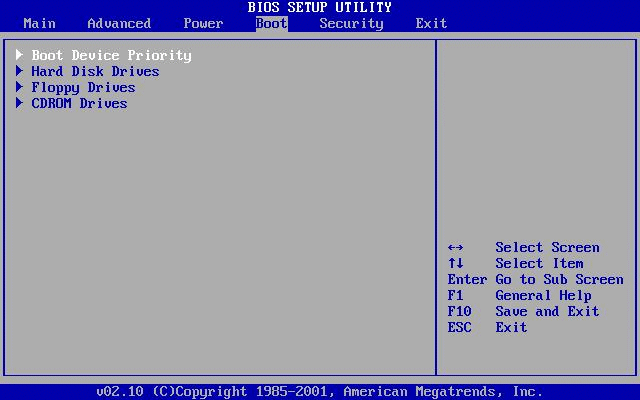The width and height of the screenshot is (640, 400).
Task: Open the Advanced tab
Action: (x=119, y=23)
